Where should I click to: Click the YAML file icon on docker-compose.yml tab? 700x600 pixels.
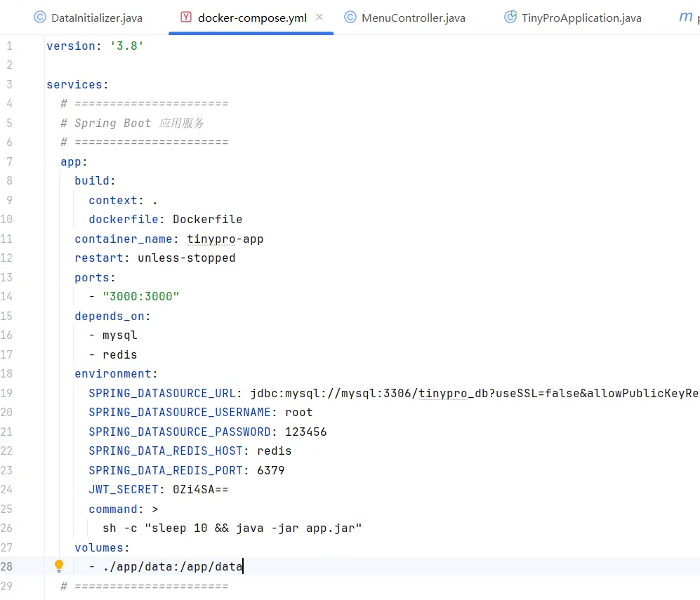[186, 18]
